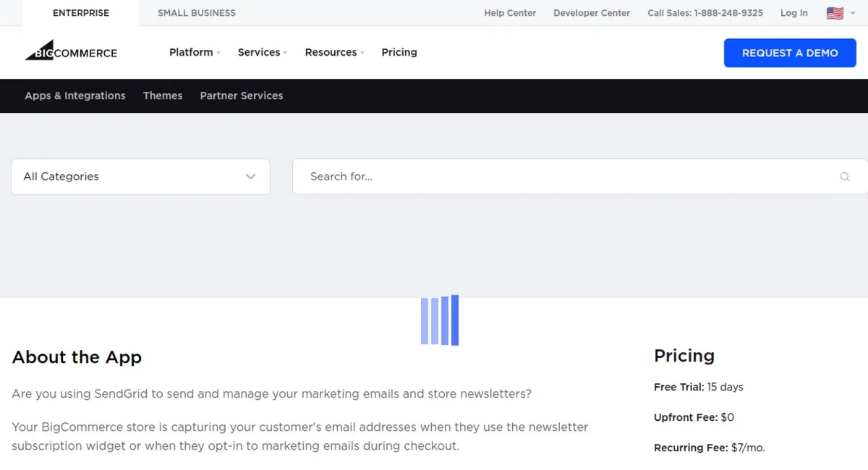This screenshot has width=868, height=470.
Task: Click inside the Search for field
Action: pos(506,176)
